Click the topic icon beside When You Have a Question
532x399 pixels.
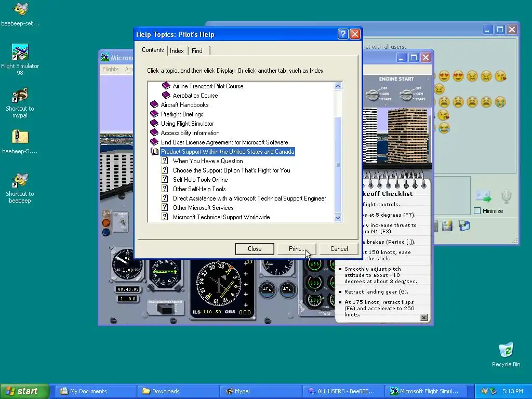165,161
